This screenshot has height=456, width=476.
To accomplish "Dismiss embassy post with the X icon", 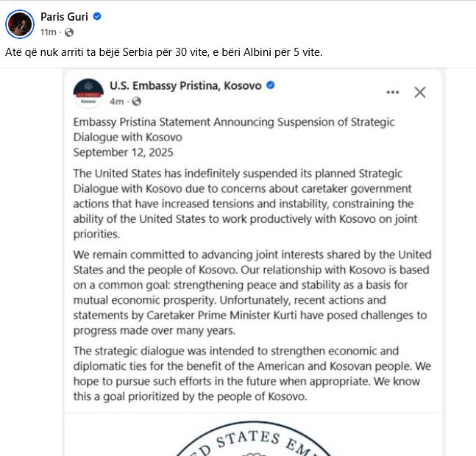I will 420,92.
